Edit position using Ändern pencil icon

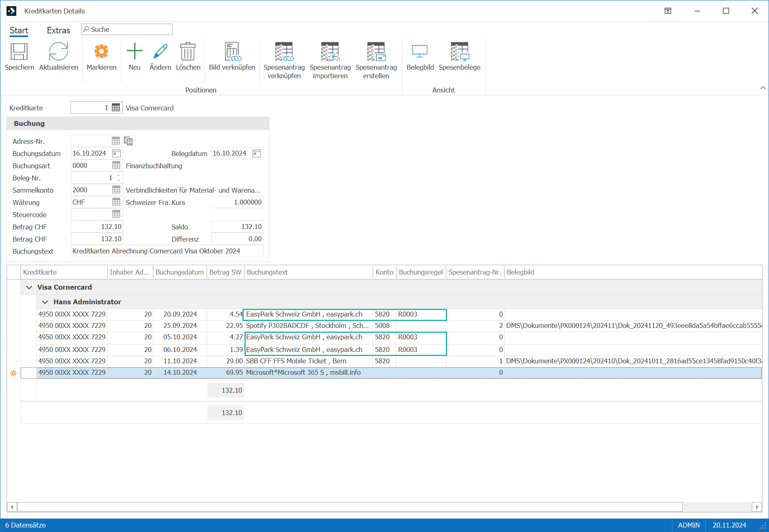point(160,52)
